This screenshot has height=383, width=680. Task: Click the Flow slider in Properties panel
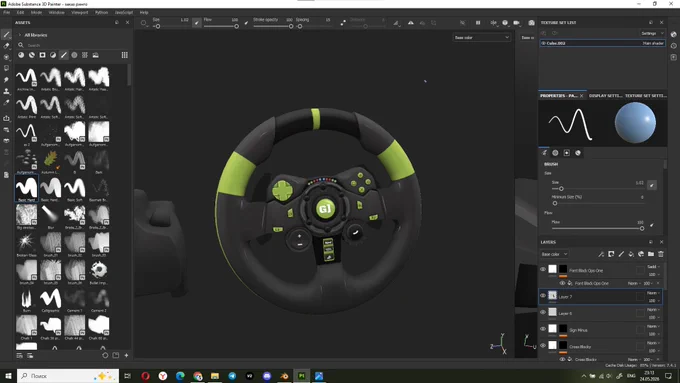(597, 228)
